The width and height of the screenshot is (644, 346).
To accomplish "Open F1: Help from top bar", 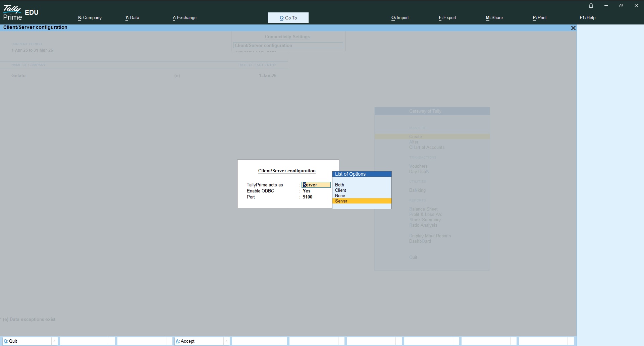I will pyautogui.click(x=587, y=18).
